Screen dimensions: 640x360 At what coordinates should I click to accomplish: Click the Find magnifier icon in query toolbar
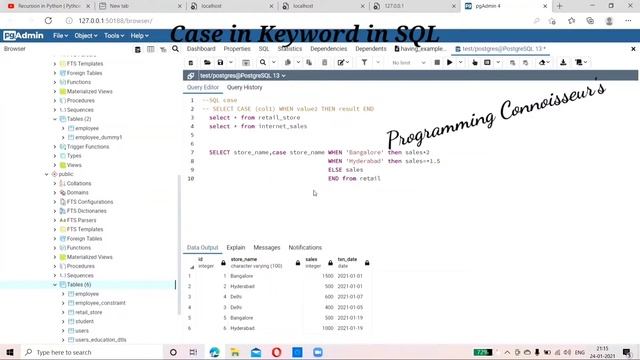(x=263, y=62)
